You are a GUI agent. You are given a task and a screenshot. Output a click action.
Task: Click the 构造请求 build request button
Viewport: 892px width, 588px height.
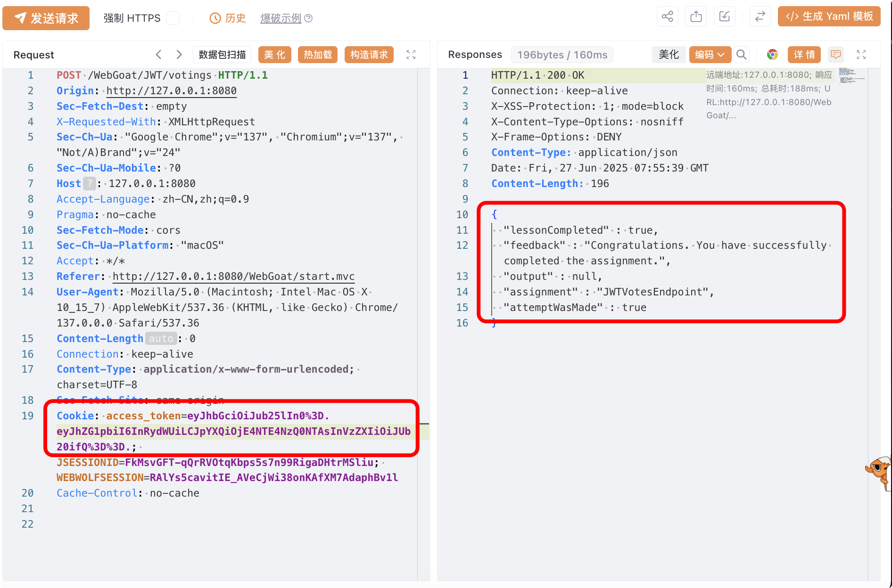tap(369, 55)
